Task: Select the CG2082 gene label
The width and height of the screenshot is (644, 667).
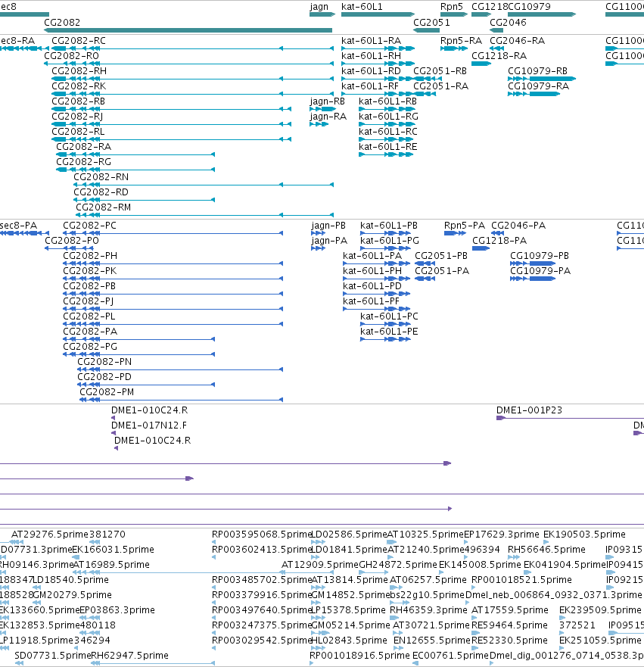Action: (62, 23)
